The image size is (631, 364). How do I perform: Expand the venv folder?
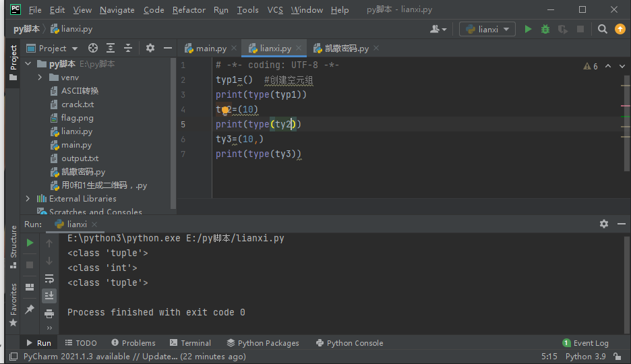tap(40, 78)
